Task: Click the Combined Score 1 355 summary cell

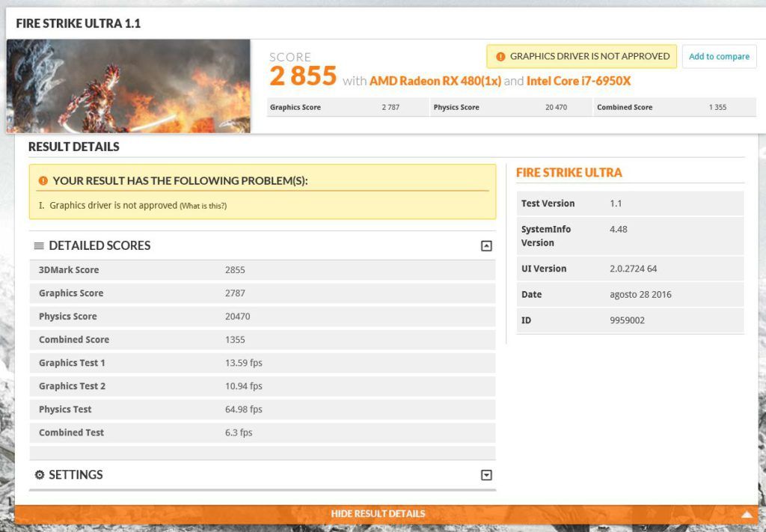Action: 675,108
